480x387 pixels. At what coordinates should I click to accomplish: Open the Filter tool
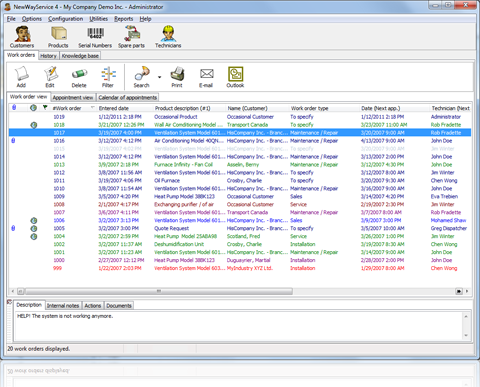click(108, 77)
